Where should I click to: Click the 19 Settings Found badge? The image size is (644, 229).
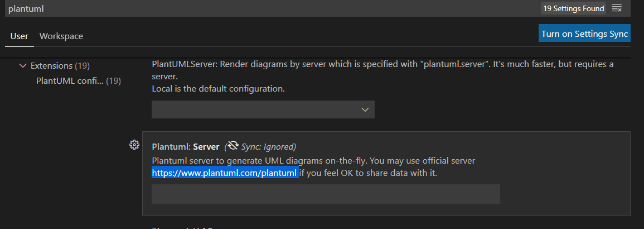click(x=574, y=8)
